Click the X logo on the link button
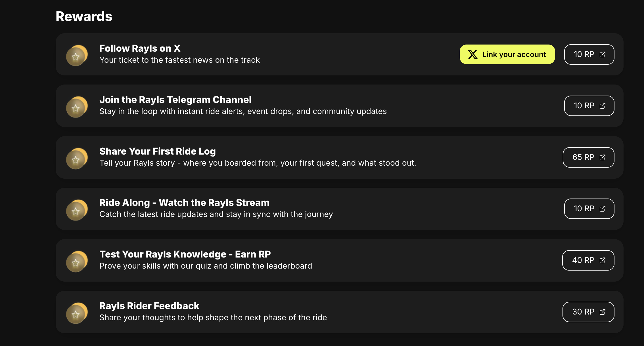 (472, 54)
